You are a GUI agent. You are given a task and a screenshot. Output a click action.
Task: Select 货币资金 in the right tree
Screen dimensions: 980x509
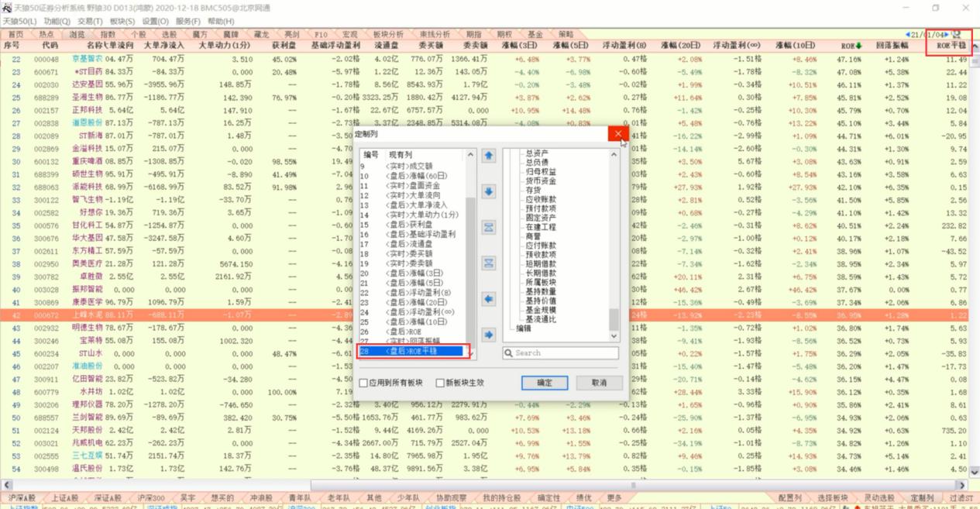pyautogui.click(x=540, y=181)
